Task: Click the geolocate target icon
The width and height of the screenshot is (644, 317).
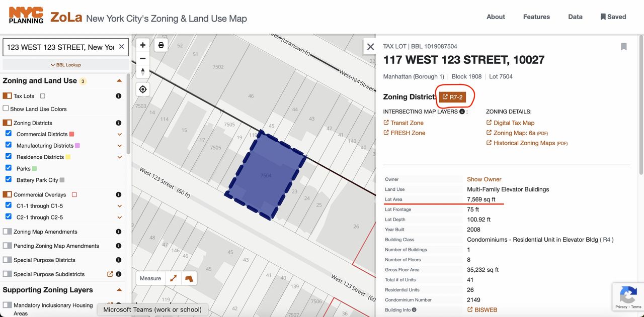Action: (x=143, y=89)
